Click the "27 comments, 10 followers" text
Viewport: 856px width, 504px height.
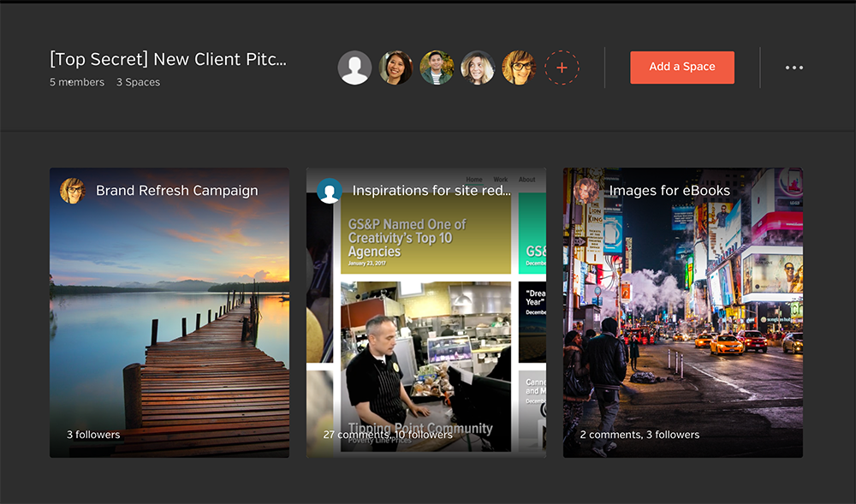pos(388,435)
